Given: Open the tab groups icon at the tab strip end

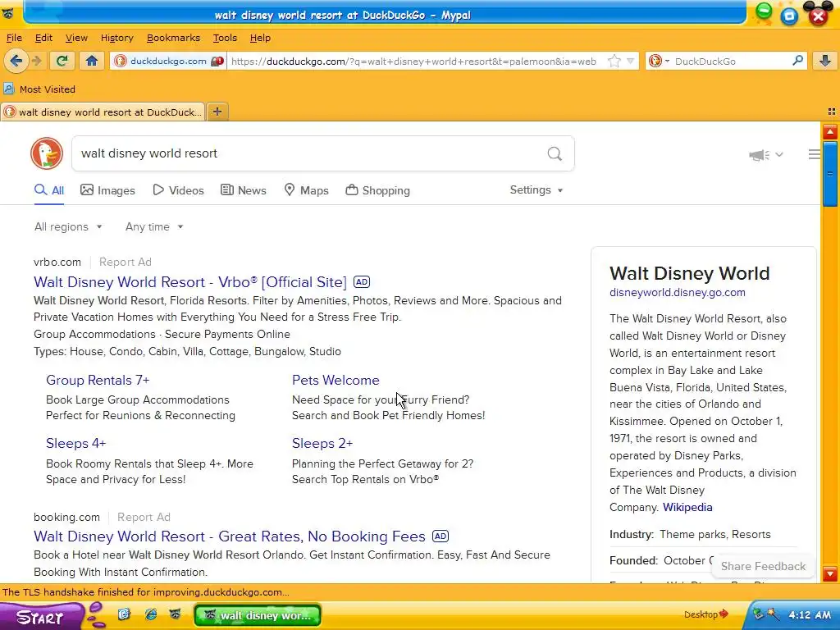Looking at the screenshot, I should 832,112.
